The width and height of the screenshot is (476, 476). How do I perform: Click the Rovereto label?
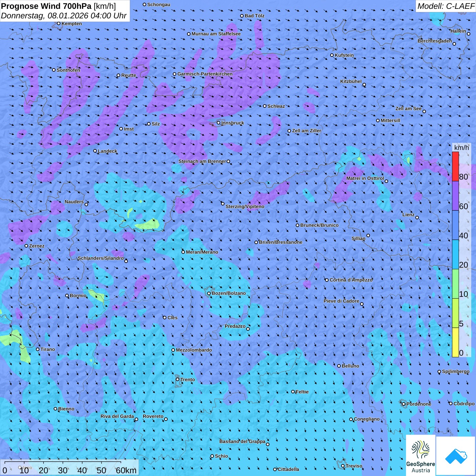click(x=153, y=416)
